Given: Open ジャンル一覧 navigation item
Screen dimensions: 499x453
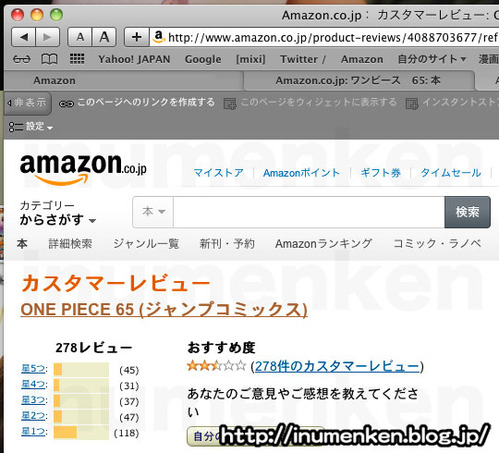Looking at the screenshot, I should pos(146,244).
